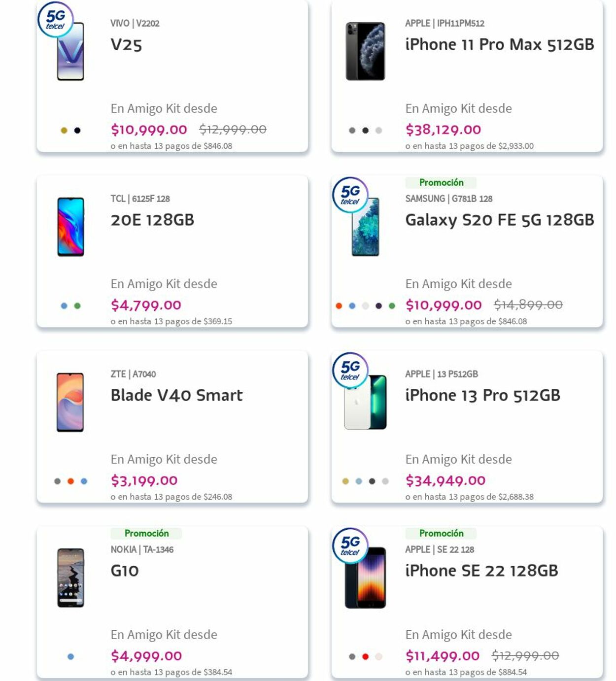
Task: Click the 5G badge on iPhone SE 22
Action: click(x=350, y=545)
